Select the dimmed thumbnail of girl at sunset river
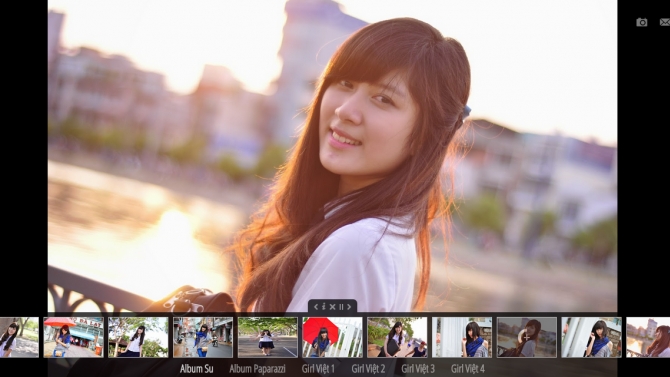The height and width of the screenshot is (377, 670). pyautogui.click(x=527, y=337)
